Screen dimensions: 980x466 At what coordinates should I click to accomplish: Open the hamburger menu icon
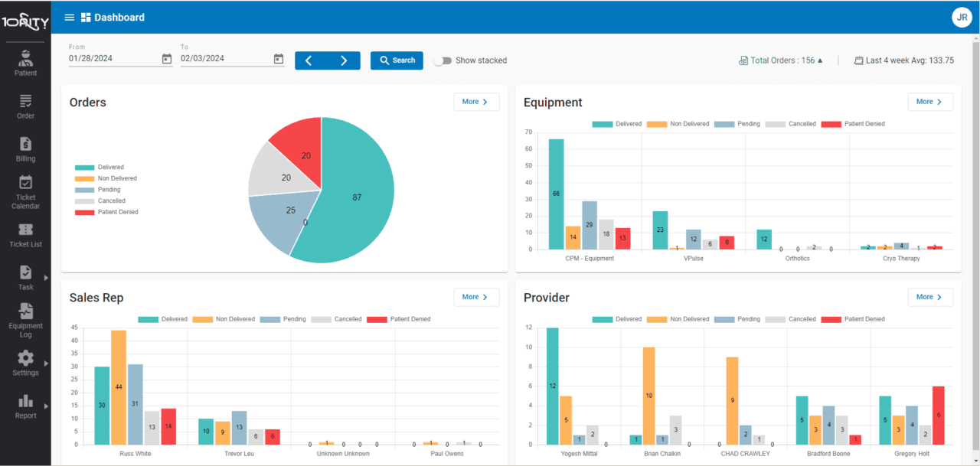[x=70, y=17]
